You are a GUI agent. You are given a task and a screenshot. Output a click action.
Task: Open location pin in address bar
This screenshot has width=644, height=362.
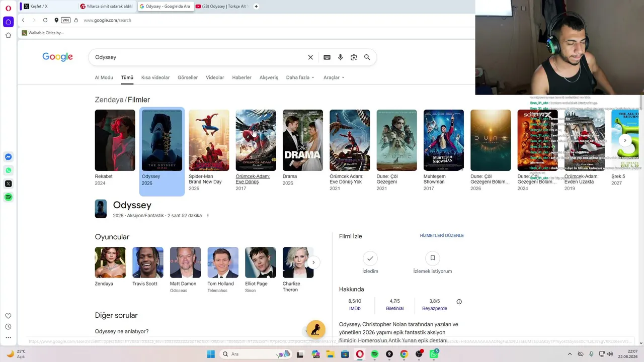tap(56, 20)
